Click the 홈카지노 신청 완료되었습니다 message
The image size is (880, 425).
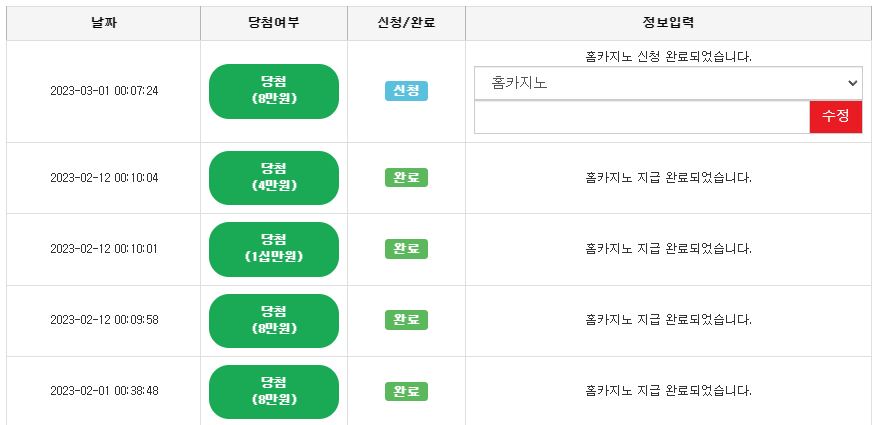click(x=668, y=57)
